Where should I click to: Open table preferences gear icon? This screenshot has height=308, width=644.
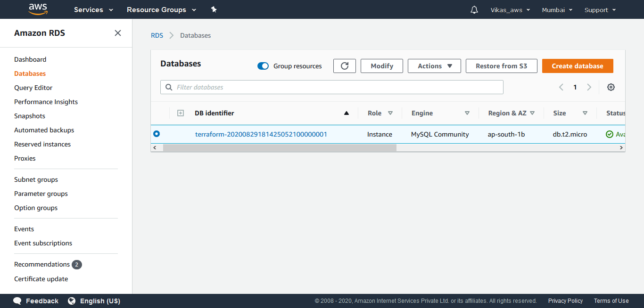611,87
